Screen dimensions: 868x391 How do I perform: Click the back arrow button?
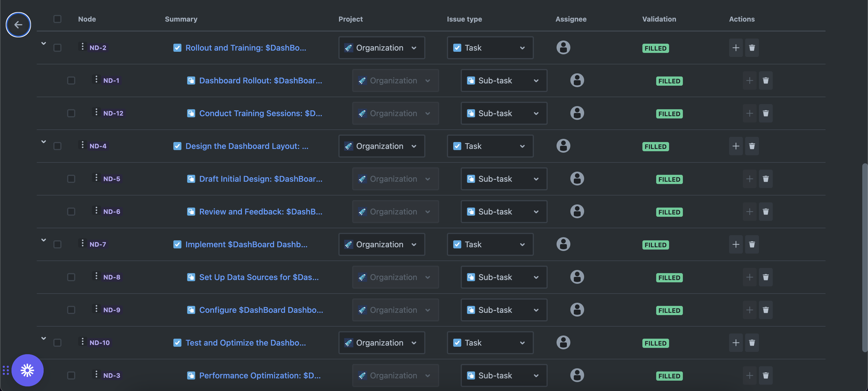coord(18,25)
